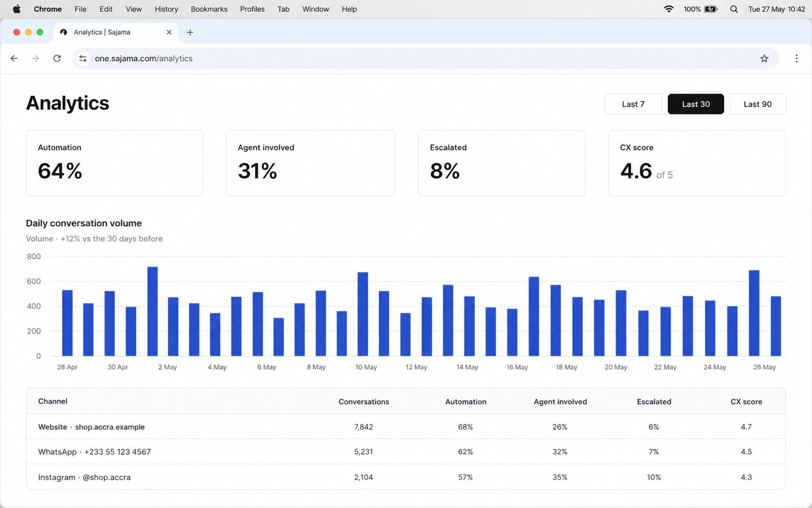Image resolution: width=812 pixels, height=508 pixels.
Task: Open the File menu
Action: click(x=80, y=9)
